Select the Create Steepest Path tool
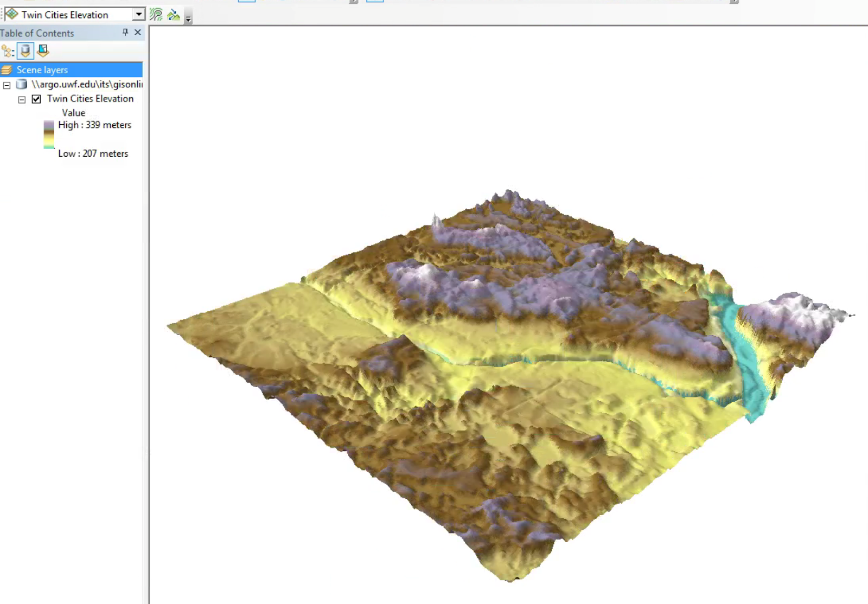This screenshot has height=604, width=868. [174, 15]
